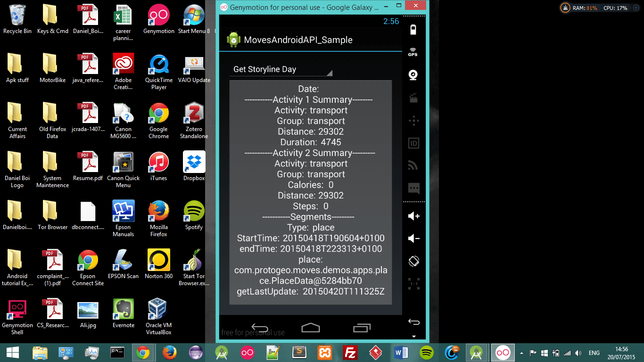The image size is (644, 362).
Task: Select career planning Excel desktop file
Action: pos(124,23)
